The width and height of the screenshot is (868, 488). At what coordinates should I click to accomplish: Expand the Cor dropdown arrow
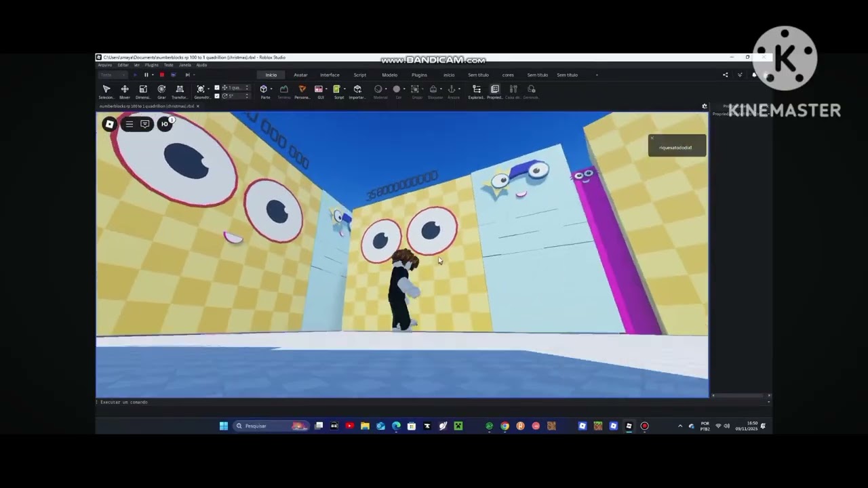pos(404,89)
